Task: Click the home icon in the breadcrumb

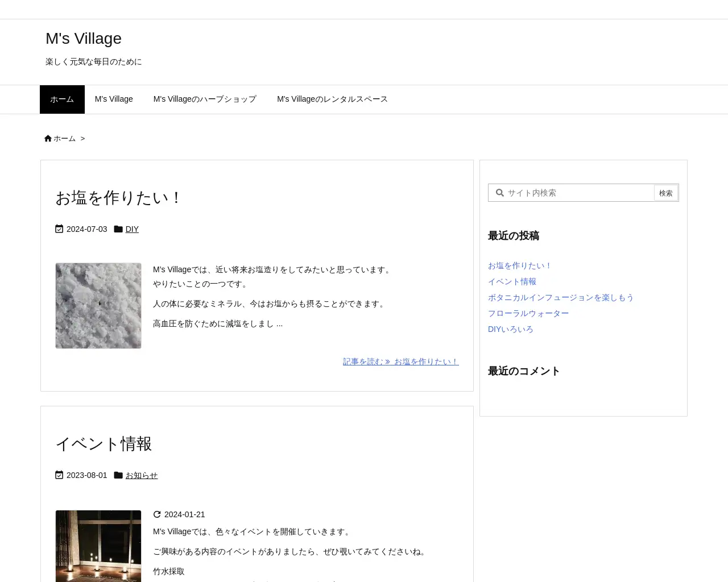Action: click(48, 138)
